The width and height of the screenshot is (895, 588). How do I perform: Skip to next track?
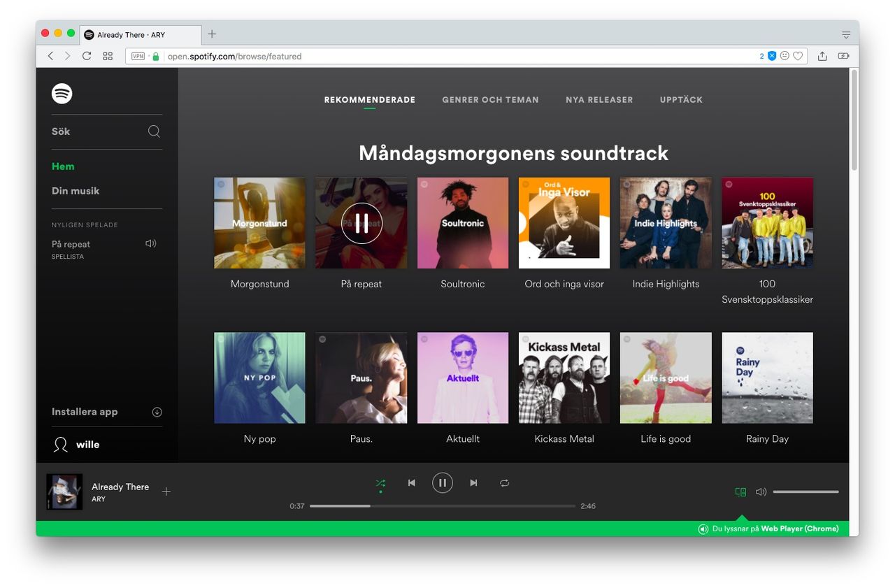click(473, 483)
